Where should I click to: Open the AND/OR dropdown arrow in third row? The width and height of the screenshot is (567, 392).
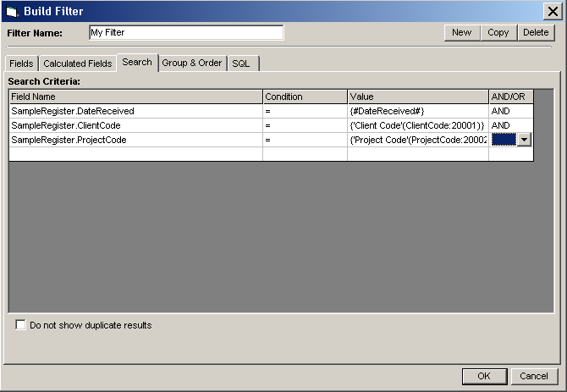coord(525,140)
